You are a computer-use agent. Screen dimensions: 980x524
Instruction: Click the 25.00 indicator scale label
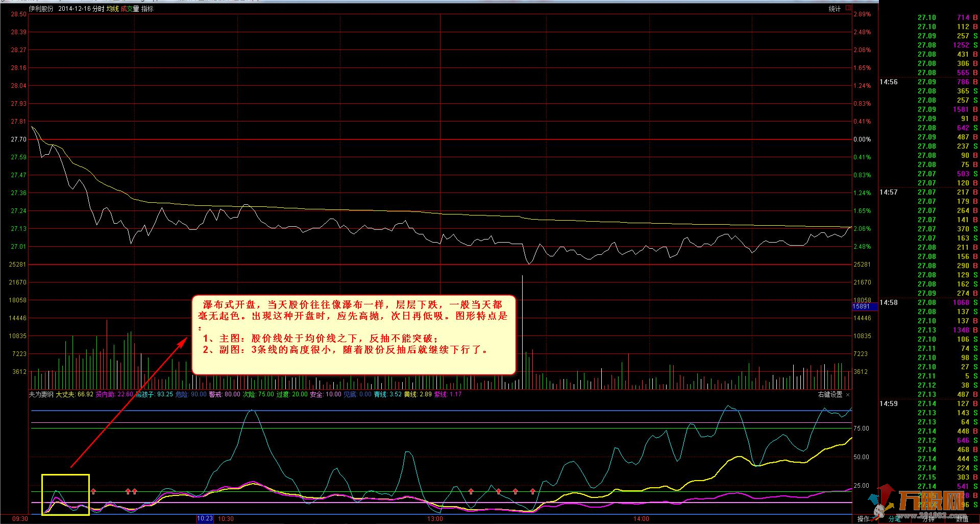tap(862, 486)
